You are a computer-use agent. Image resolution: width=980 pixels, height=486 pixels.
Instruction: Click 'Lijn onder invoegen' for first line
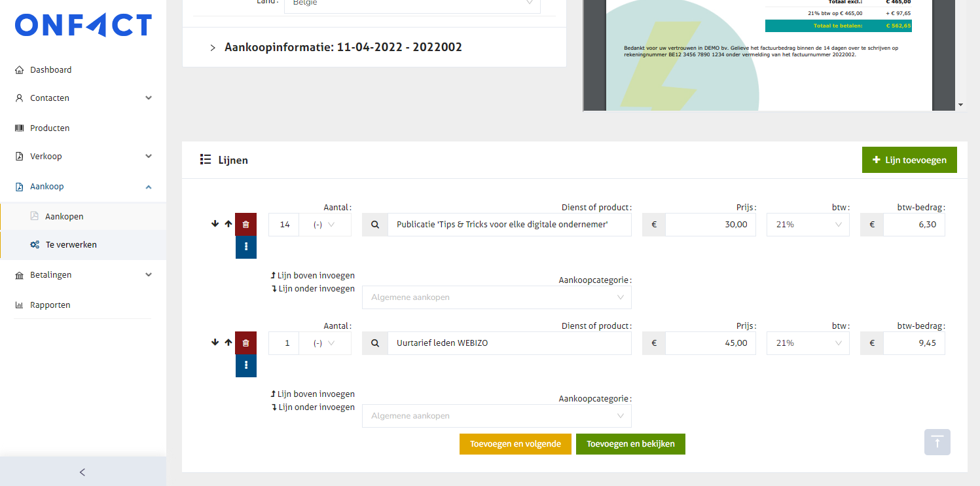(313, 289)
